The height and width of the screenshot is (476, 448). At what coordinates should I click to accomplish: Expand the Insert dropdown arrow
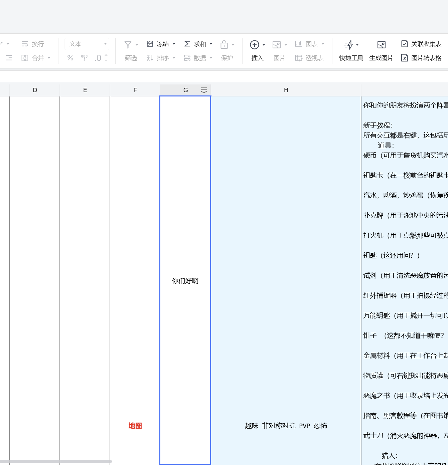point(264,45)
